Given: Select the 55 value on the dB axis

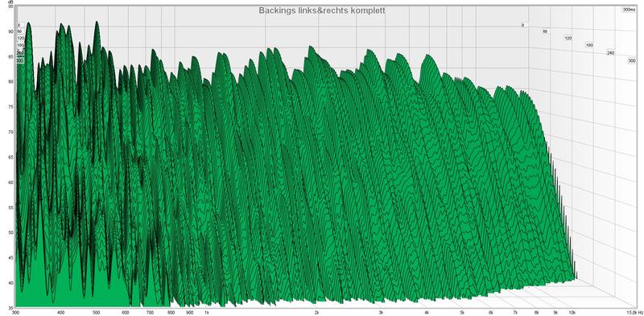Looking at the screenshot, I should pyautogui.click(x=11, y=207).
